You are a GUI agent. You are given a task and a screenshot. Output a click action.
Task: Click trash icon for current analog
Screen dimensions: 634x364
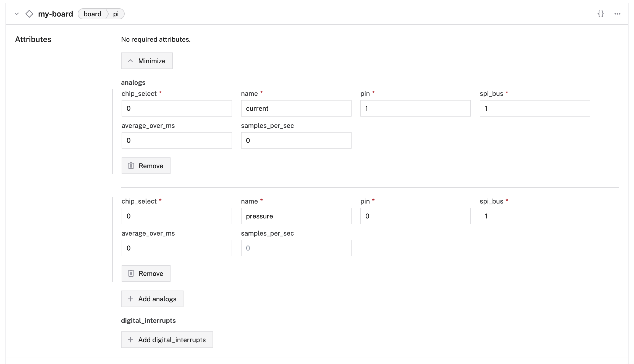click(131, 166)
